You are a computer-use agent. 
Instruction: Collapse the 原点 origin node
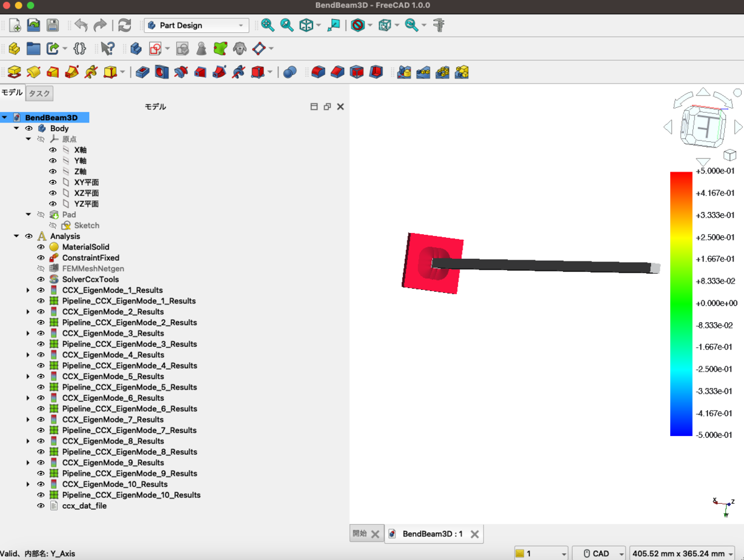[29, 139]
